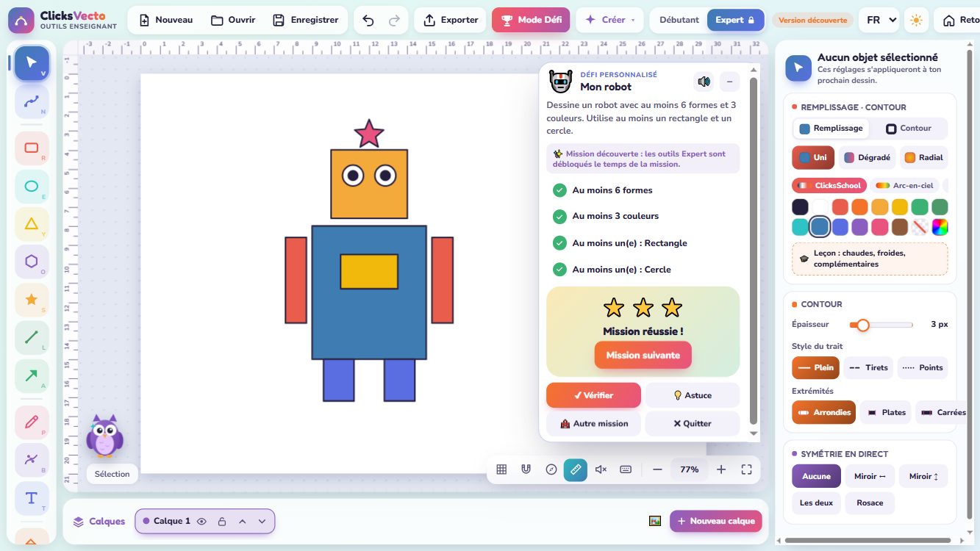This screenshot has width=980, height=551.
Task: Toggle magnet snapping icon
Action: click(526, 469)
